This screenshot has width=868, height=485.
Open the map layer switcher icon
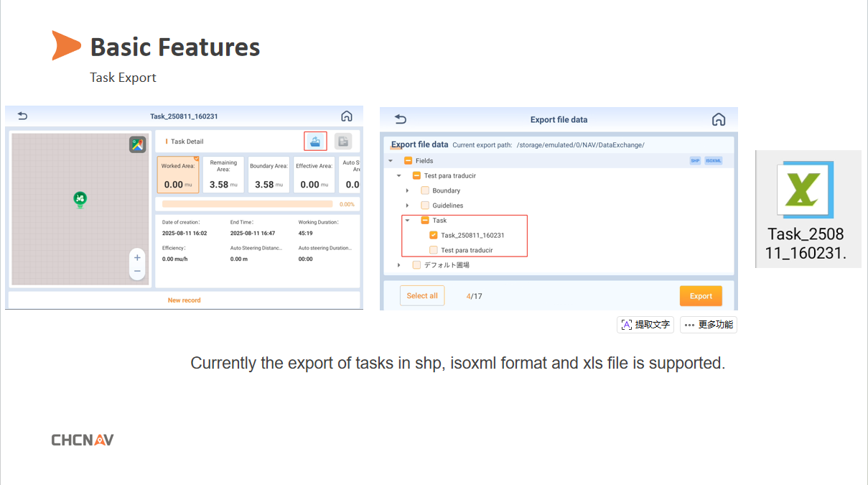click(137, 144)
